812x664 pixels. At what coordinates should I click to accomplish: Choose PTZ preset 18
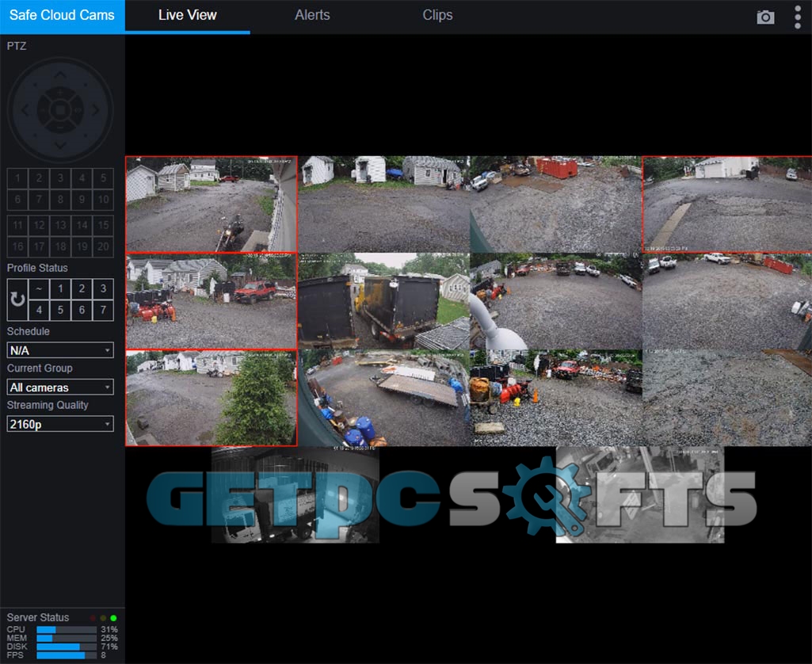click(x=60, y=246)
